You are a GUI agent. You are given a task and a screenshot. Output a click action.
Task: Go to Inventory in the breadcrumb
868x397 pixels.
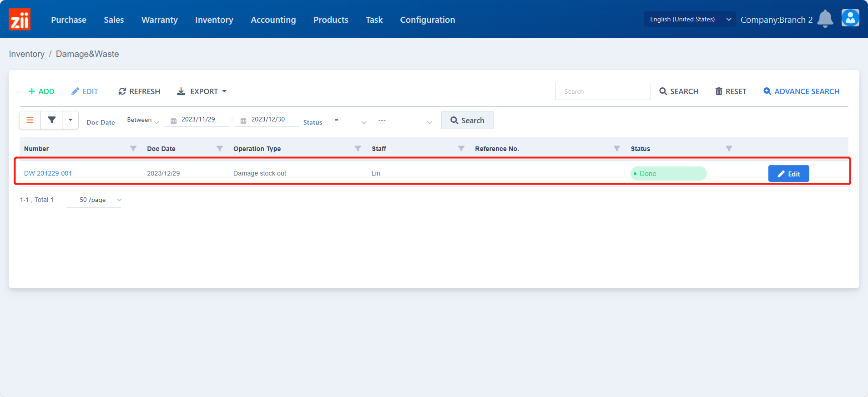[27, 54]
